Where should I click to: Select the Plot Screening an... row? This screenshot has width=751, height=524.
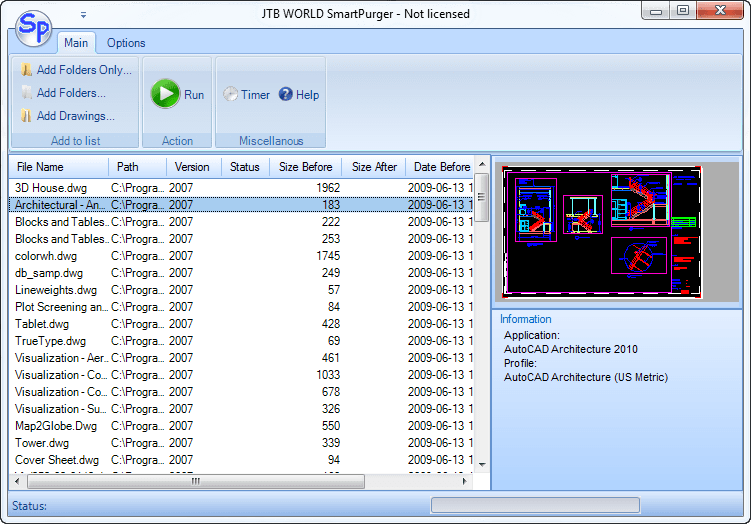coord(241,307)
